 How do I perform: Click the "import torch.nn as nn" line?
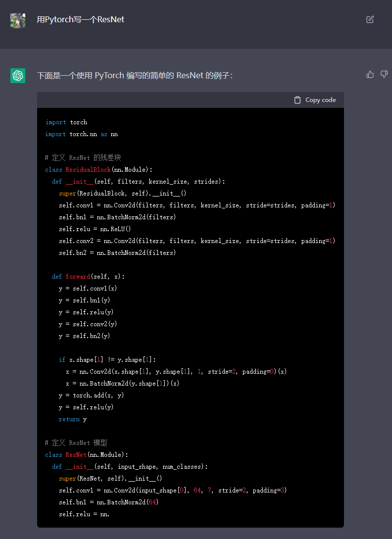(x=81, y=134)
